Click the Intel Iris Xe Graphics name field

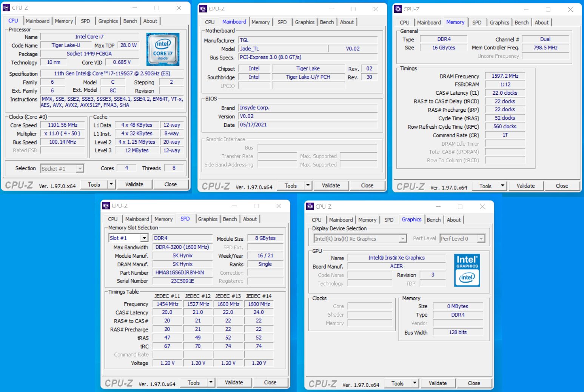(396, 258)
